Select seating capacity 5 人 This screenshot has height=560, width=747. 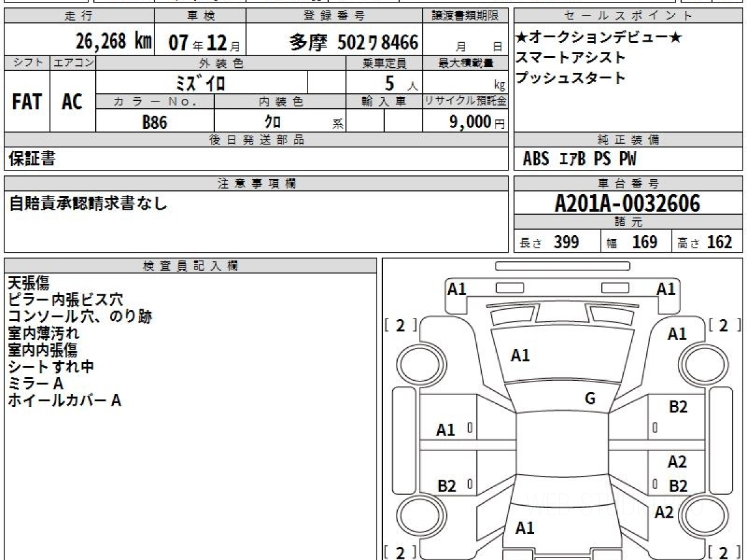400,83
